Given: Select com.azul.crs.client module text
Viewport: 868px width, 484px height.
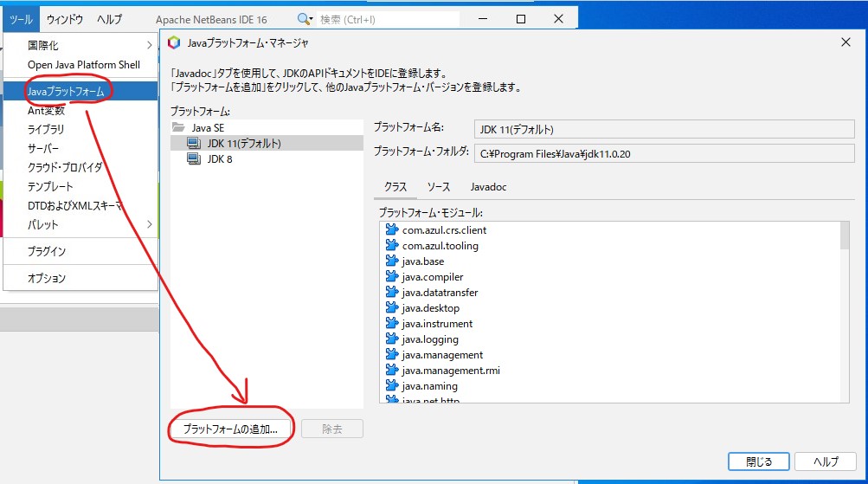Looking at the screenshot, I should point(444,230).
